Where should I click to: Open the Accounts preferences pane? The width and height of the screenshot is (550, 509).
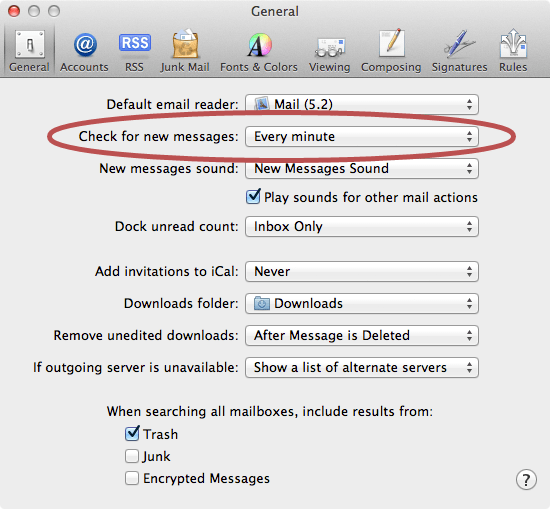[x=84, y=51]
